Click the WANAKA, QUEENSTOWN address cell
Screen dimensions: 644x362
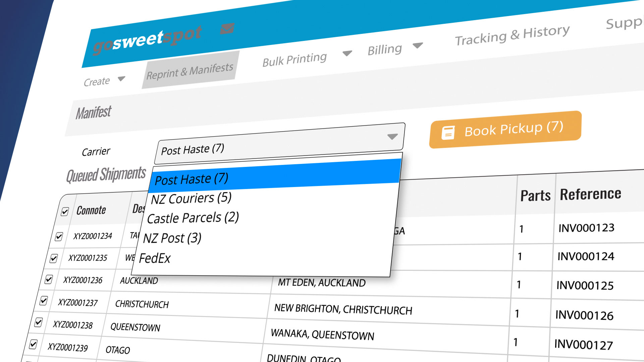322,335
